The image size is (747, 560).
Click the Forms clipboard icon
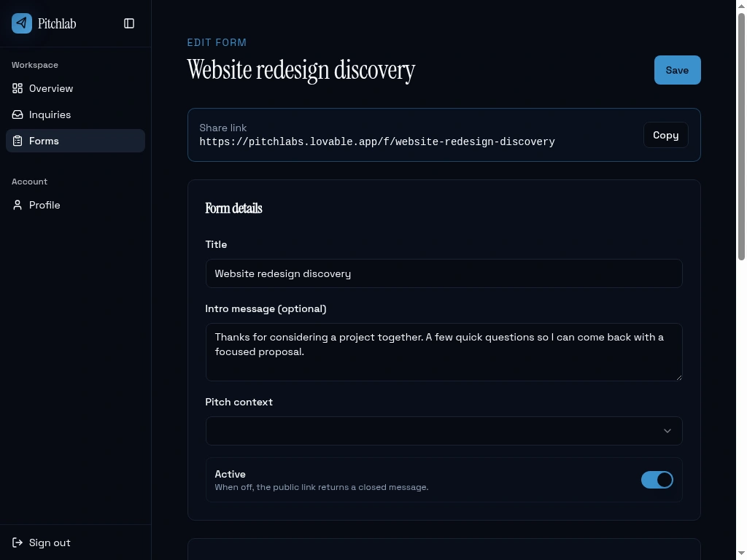click(x=18, y=141)
